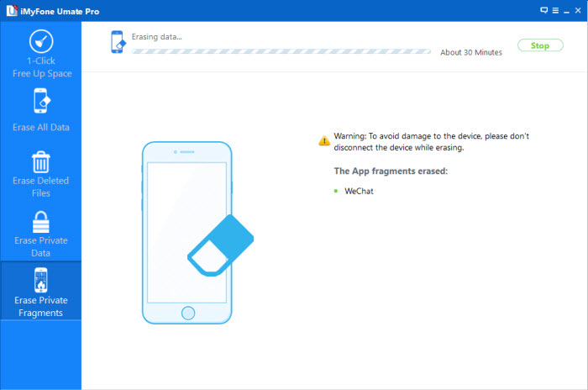The height and width of the screenshot is (390, 588).
Task: Choose Erase Private Fragments phone icon
Action: (x=41, y=280)
